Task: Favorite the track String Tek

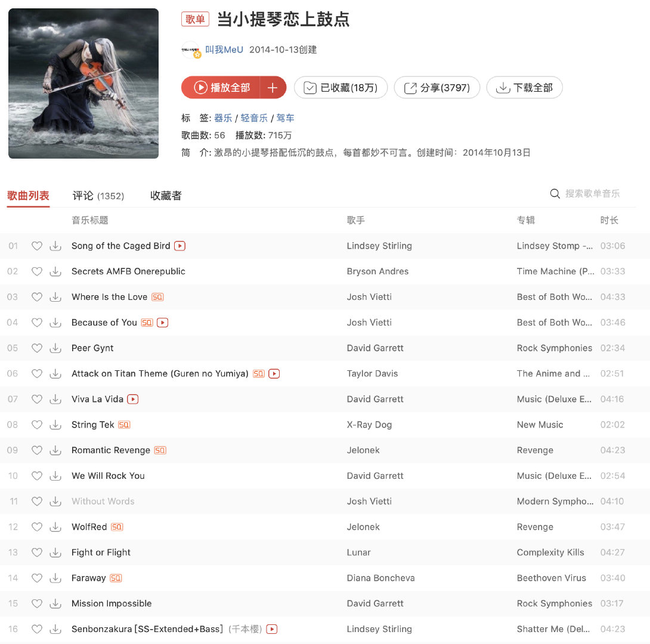Action: pyautogui.click(x=37, y=425)
